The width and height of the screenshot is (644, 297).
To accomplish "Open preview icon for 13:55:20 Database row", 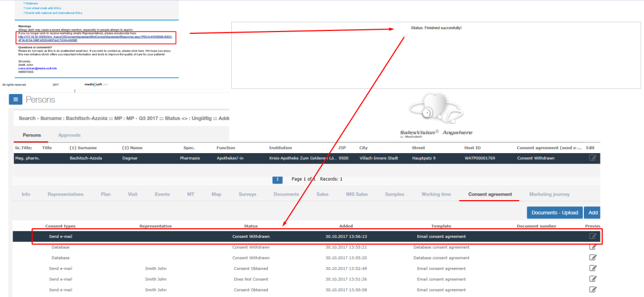I will (593, 258).
